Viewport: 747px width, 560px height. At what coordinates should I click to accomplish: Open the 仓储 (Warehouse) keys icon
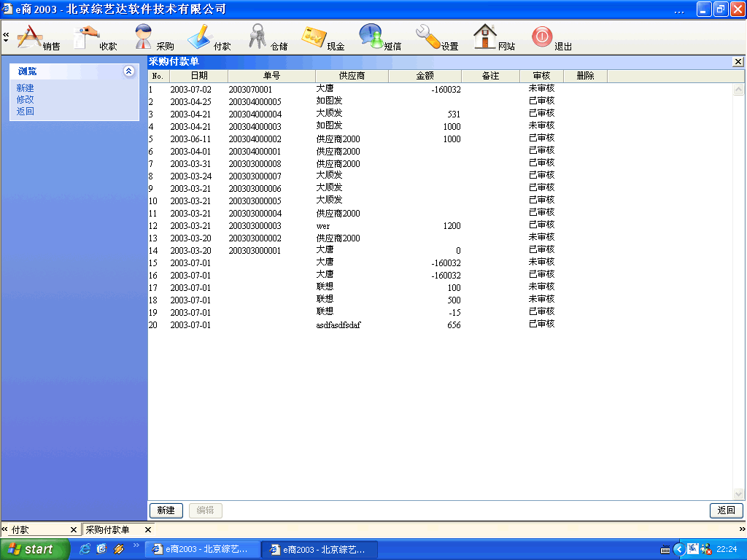point(258,37)
